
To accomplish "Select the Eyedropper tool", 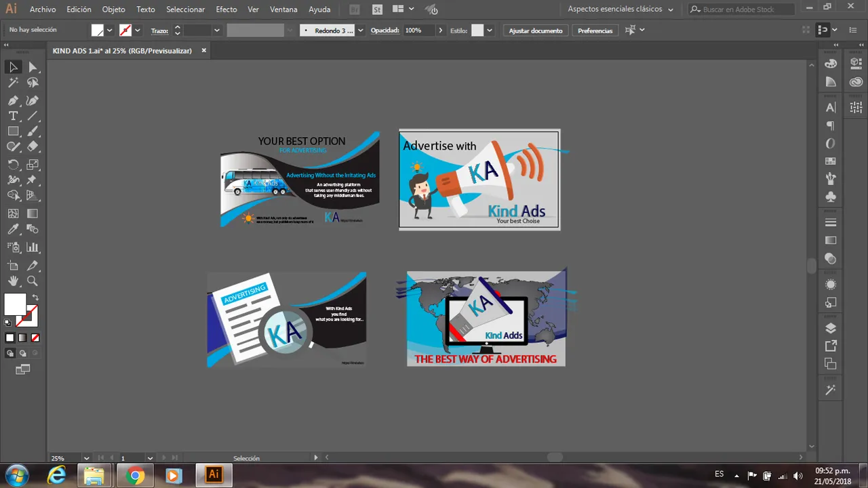I will click(x=13, y=230).
